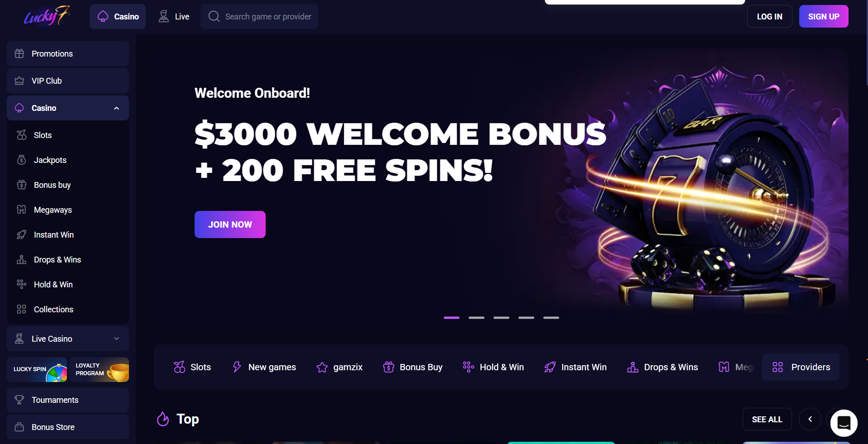Open the live chat bubble icon
868x444 pixels.
844,423
